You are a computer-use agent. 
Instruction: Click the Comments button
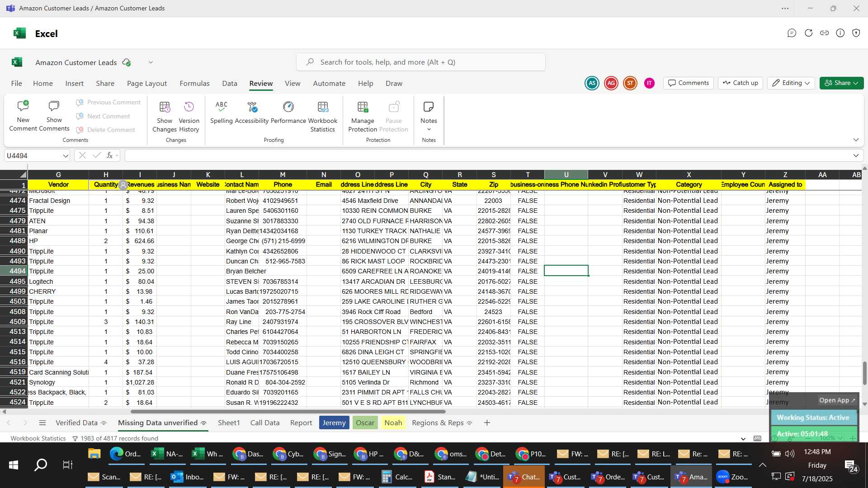[x=689, y=83]
